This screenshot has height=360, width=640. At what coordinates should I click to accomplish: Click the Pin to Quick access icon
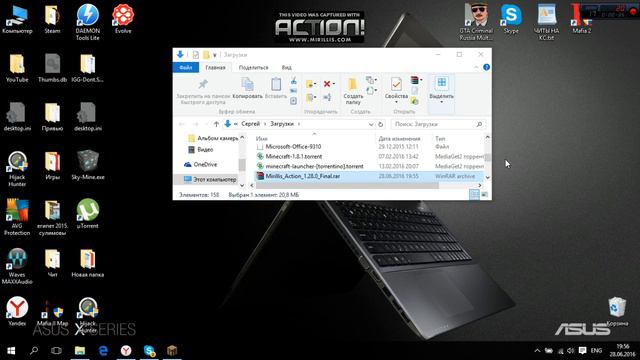tap(203, 84)
